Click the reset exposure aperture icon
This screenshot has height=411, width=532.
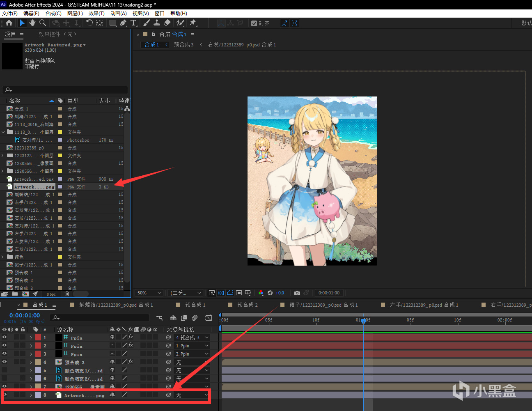pos(270,293)
